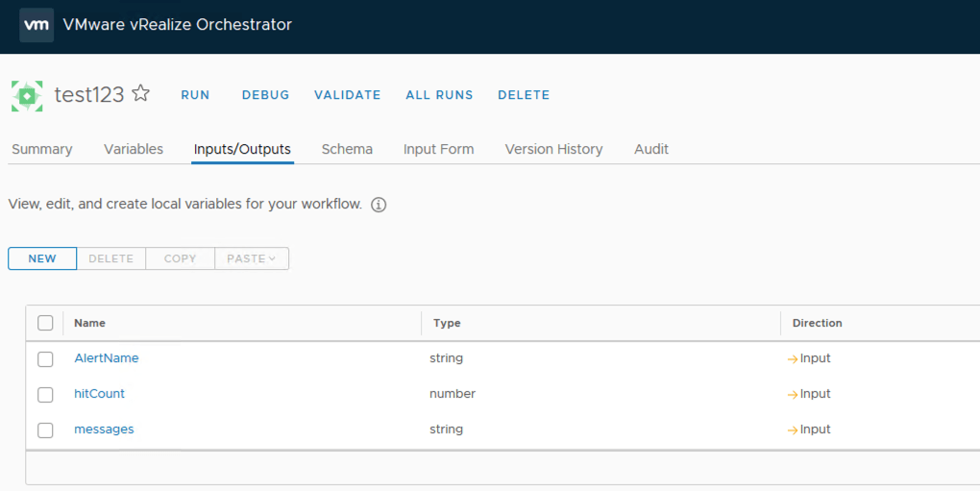The image size is (980, 491).
Task: Click the NEW button
Action: (x=42, y=258)
